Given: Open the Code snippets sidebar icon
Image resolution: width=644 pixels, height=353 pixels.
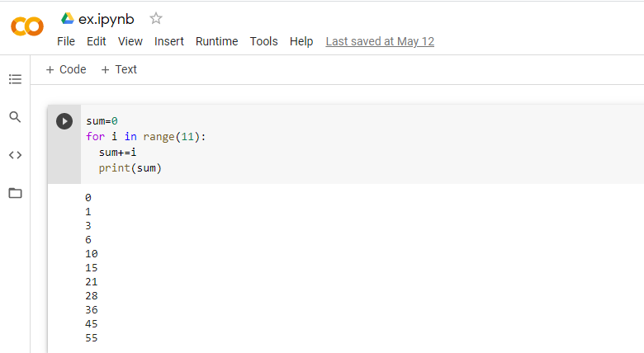Looking at the screenshot, I should [x=15, y=155].
